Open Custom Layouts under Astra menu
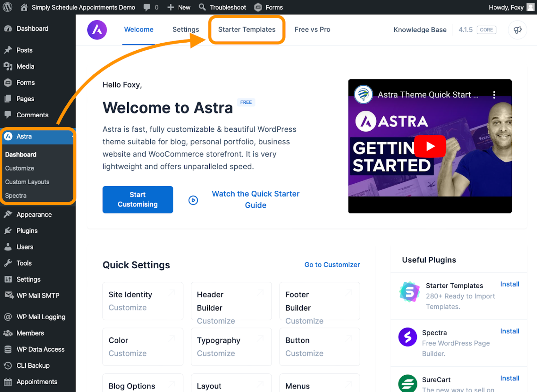The width and height of the screenshot is (537, 392). click(x=27, y=182)
